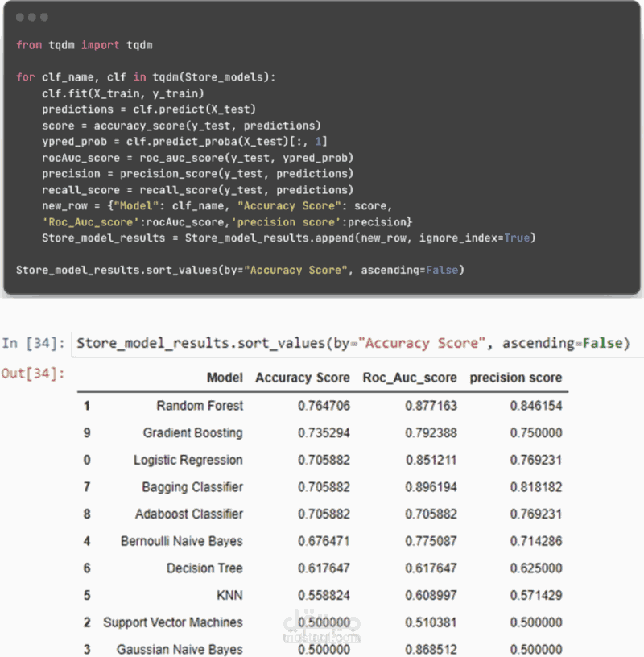This screenshot has width=644, height=657.
Task: Click the In [34] cell prompt
Action: 34,344
